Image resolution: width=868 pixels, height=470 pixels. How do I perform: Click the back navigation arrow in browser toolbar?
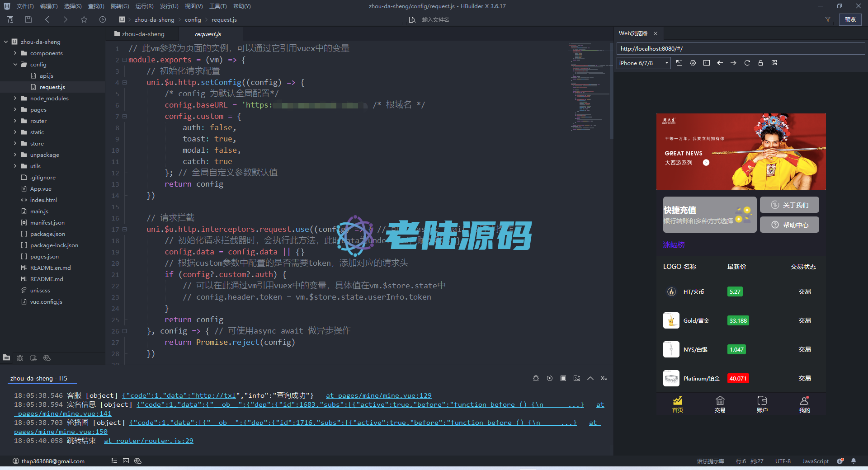pyautogui.click(x=720, y=63)
